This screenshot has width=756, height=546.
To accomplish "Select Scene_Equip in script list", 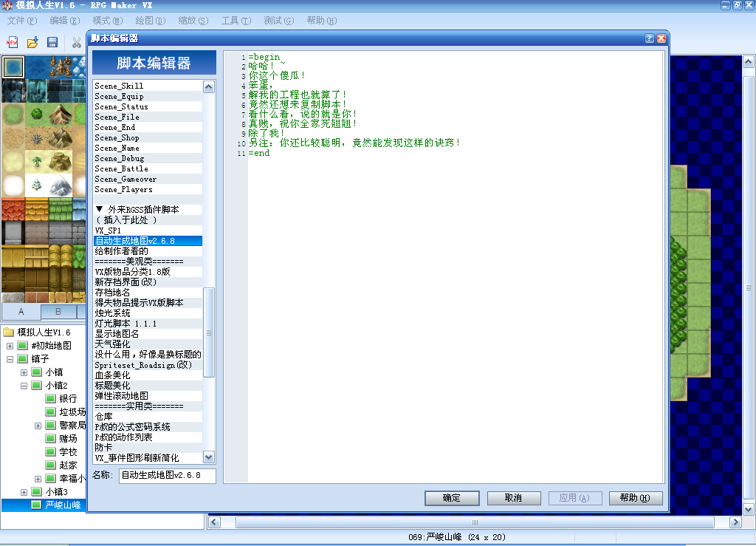I will tap(148, 96).
